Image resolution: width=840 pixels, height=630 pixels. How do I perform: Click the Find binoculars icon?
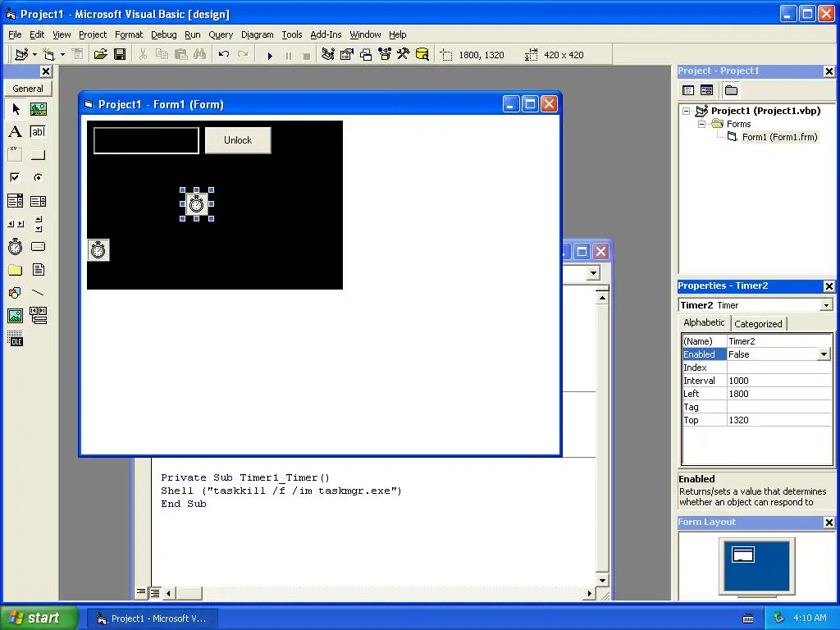(200, 55)
